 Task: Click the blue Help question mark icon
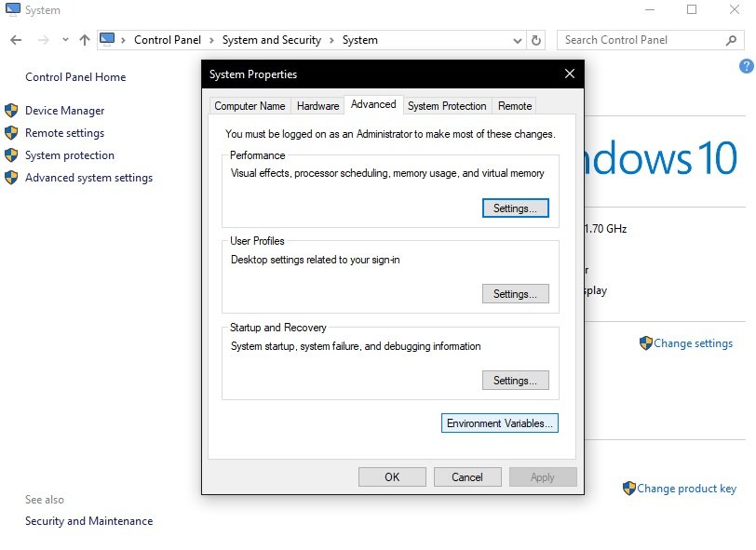point(746,66)
